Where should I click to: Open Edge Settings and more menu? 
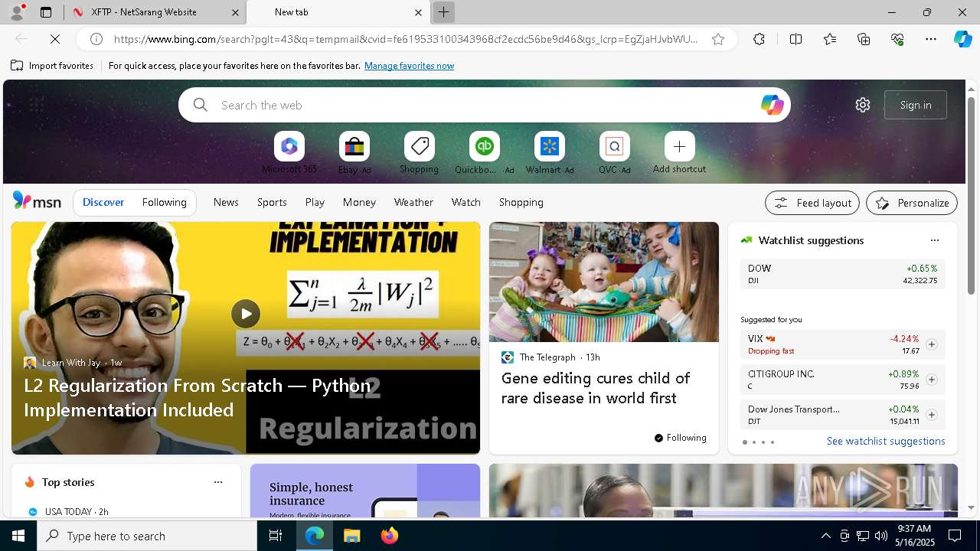(x=931, y=39)
